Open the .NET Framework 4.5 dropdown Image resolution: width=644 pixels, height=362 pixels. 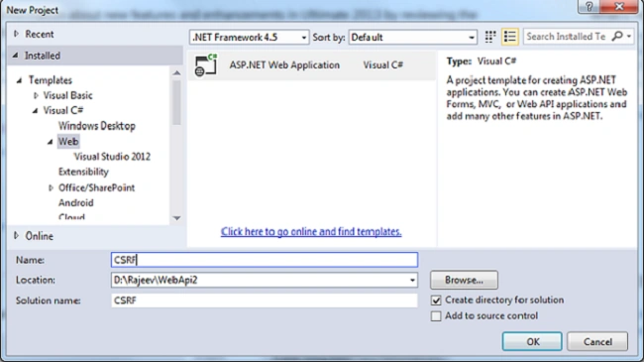point(250,37)
